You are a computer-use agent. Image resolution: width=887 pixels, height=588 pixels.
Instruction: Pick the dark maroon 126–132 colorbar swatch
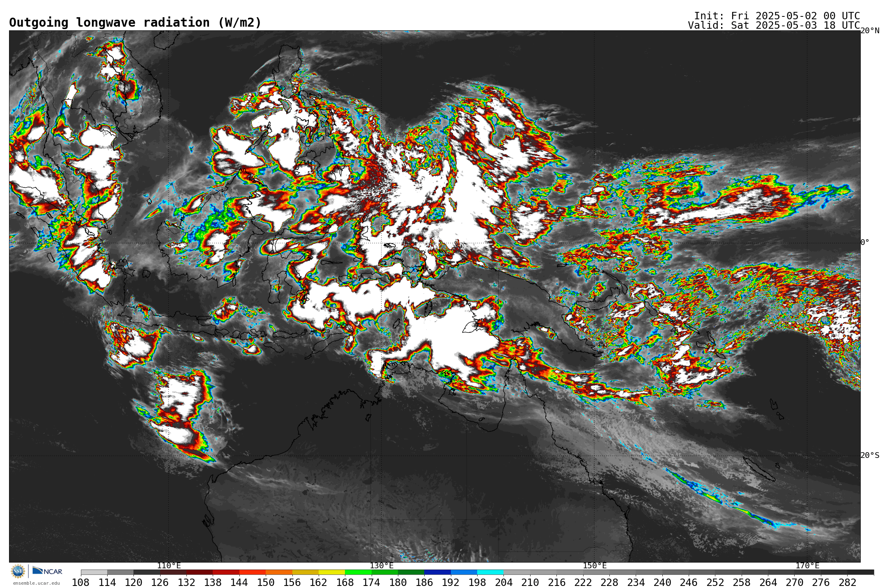click(173, 572)
